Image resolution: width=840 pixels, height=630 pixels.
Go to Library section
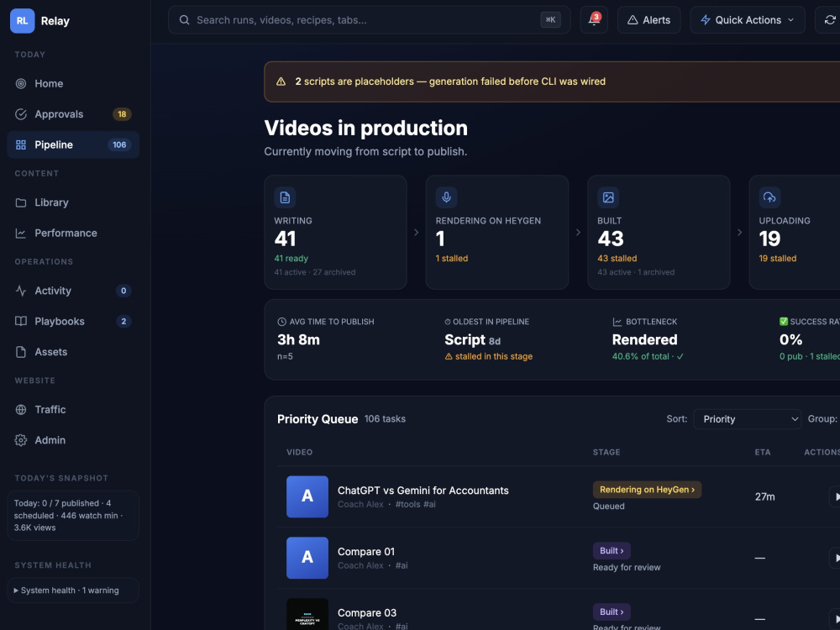73,202
